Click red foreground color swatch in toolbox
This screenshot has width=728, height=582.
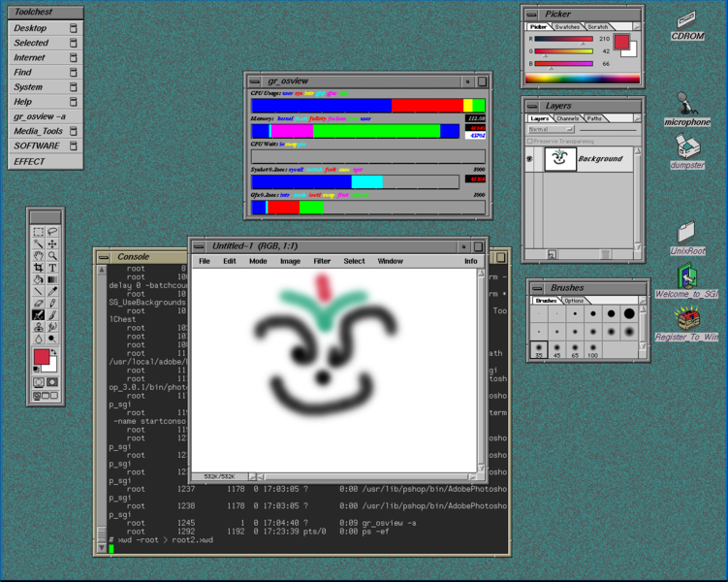point(42,357)
